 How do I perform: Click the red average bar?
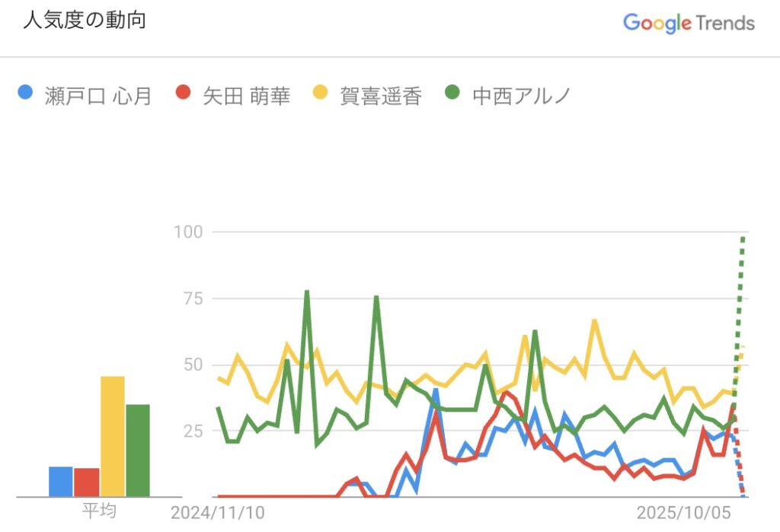tap(87, 482)
